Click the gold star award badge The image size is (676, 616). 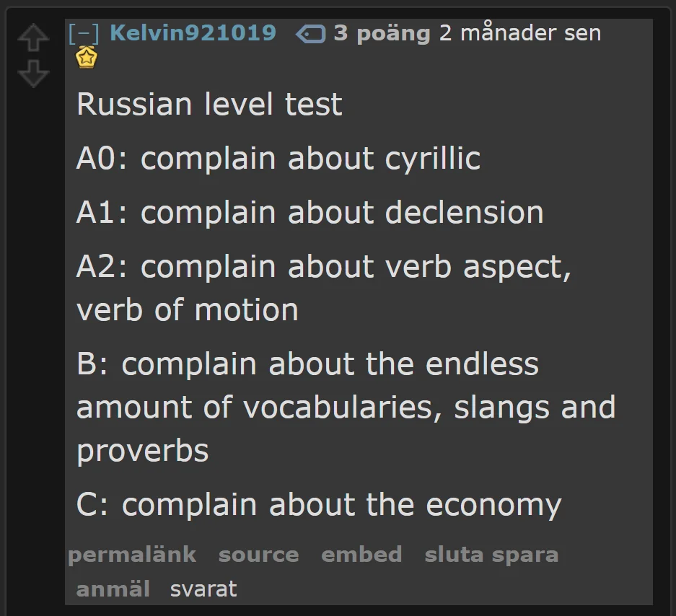[x=87, y=58]
